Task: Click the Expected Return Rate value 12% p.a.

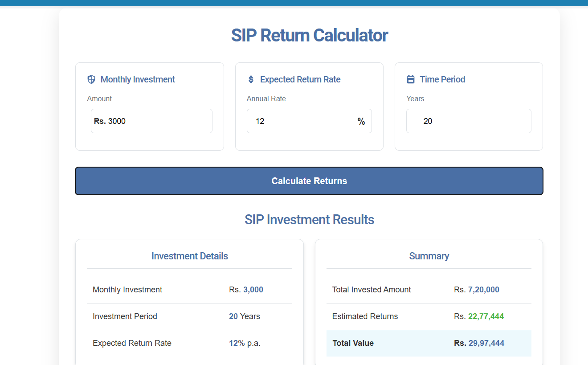Action: [x=245, y=343]
